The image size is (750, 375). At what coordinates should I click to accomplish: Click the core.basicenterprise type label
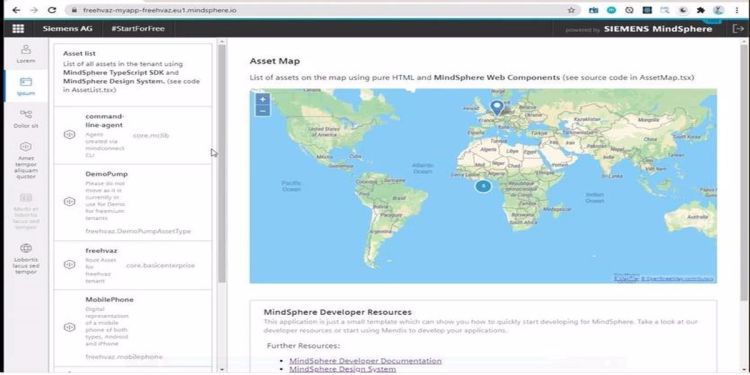pyautogui.click(x=161, y=265)
